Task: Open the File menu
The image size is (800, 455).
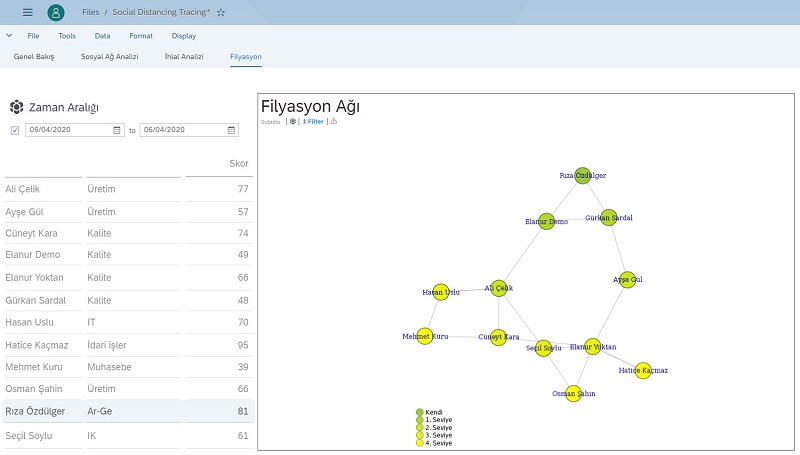Action: coord(33,35)
